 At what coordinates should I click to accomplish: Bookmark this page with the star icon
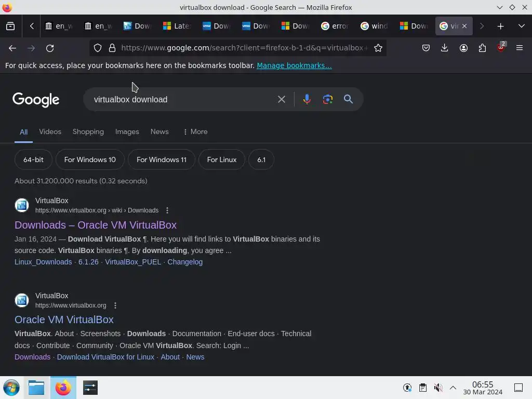tap(378, 48)
